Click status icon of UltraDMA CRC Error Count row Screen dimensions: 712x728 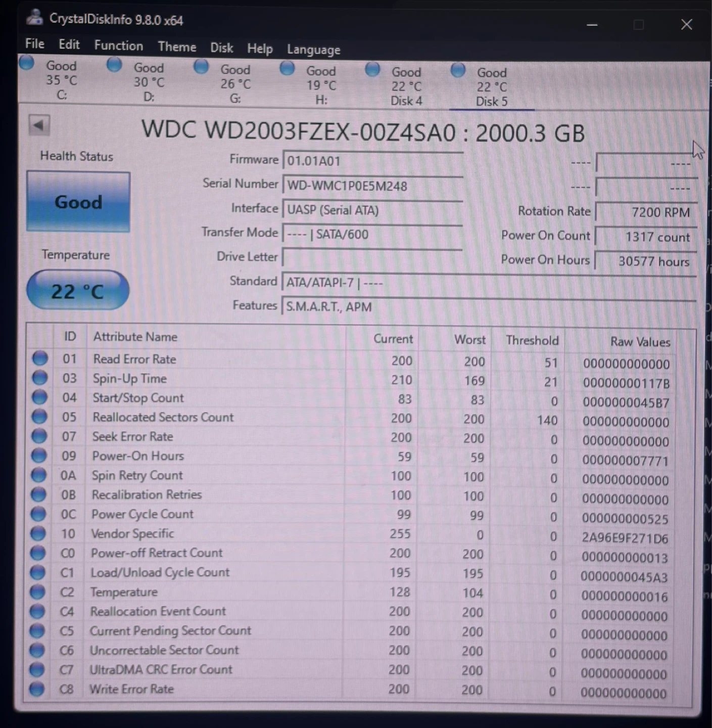point(36,669)
